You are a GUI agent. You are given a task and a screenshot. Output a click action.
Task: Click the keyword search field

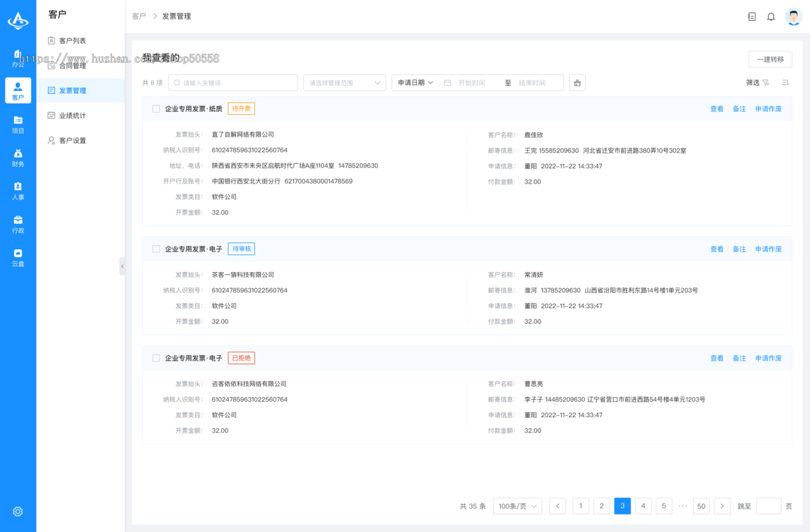click(x=233, y=82)
